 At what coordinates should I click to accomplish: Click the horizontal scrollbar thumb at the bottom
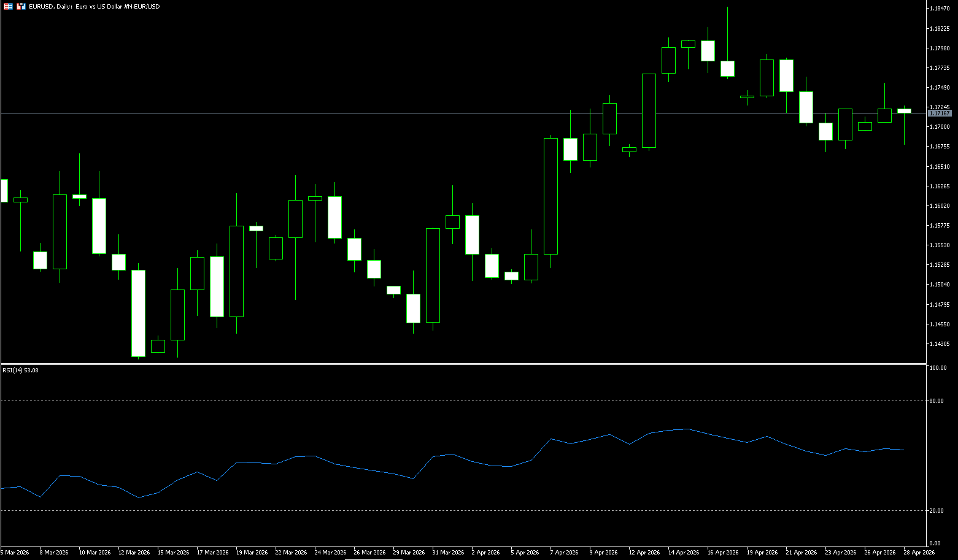373,559
